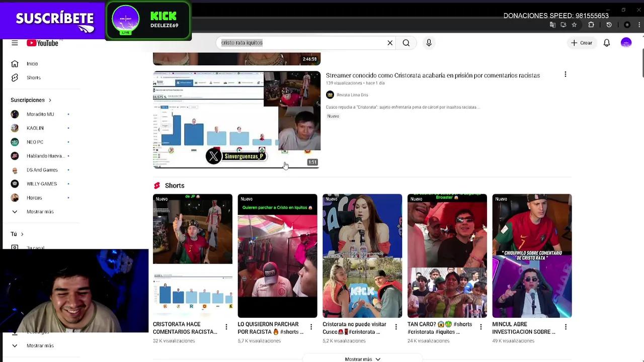
Task: Open the Revista Lima Gris channel
Action: (352, 95)
